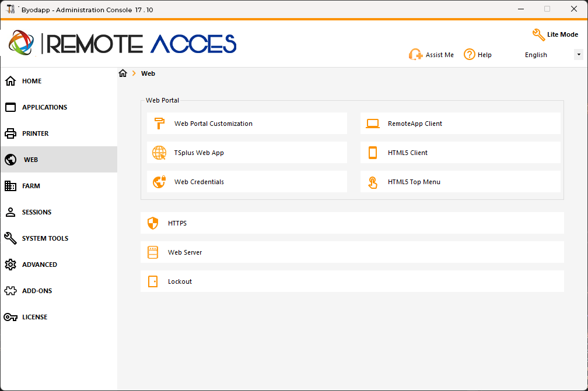Viewport: 588px width, 391px height.
Task: Click the application icon in title bar
Action: (10, 9)
